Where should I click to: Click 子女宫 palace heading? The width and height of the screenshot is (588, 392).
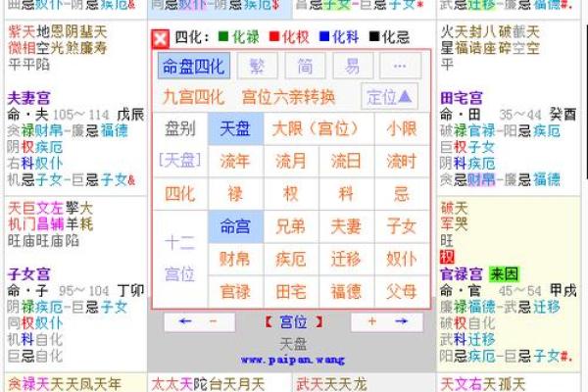click(x=28, y=274)
